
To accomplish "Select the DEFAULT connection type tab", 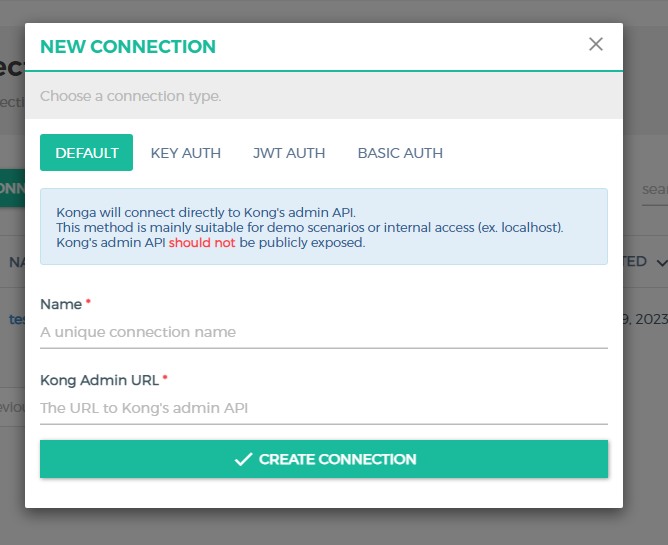I will click(x=87, y=153).
